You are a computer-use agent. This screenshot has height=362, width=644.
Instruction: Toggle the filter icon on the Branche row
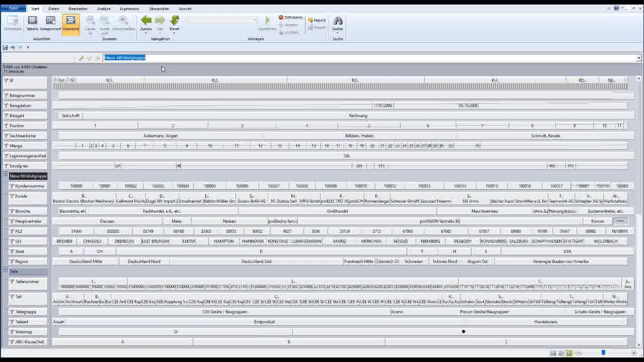[x=12, y=211]
